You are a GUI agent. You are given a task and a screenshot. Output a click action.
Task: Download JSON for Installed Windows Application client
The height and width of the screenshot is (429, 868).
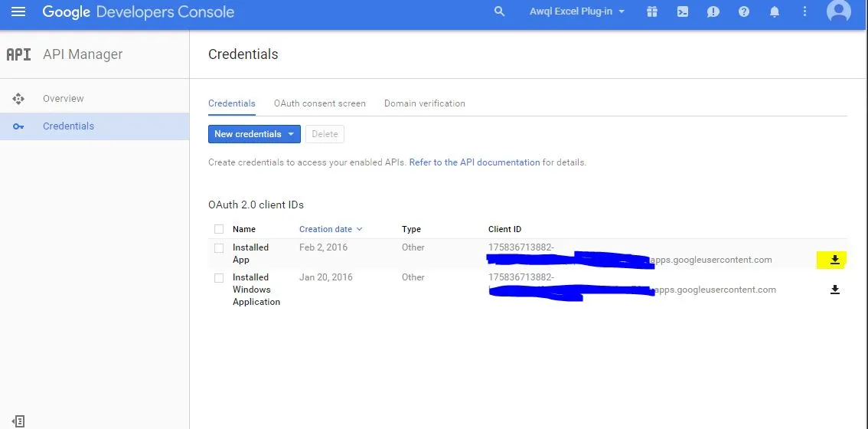coord(835,290)
